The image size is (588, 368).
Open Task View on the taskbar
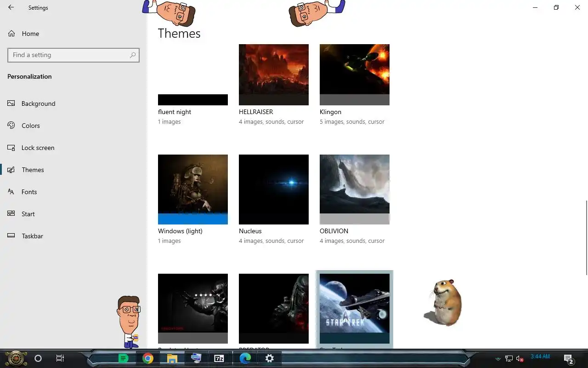pos(60,358)
